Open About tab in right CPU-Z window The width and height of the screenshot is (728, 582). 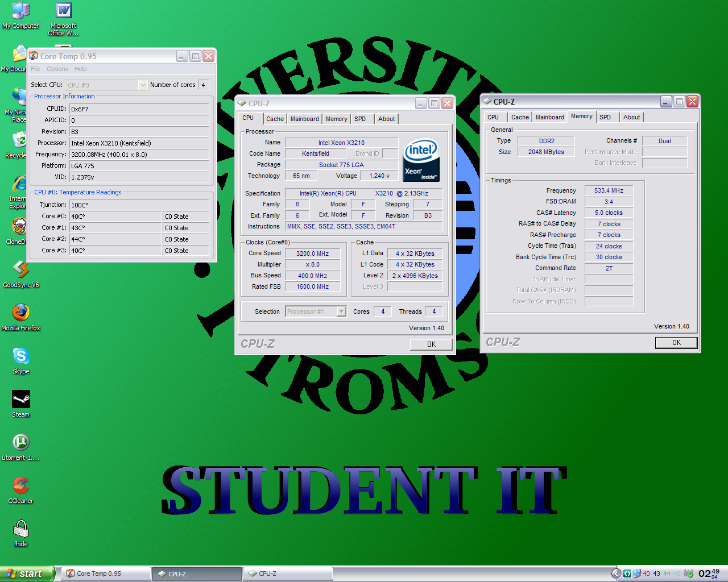click(631, 117)
